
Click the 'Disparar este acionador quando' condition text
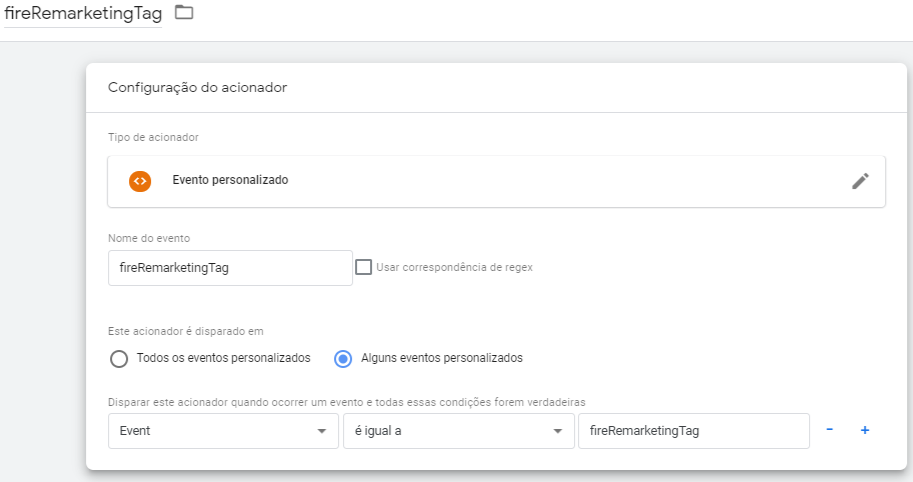click(346, 402)
